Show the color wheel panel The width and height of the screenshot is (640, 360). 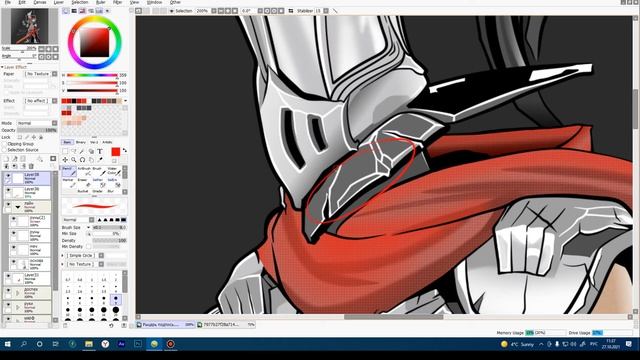[65, 11]
